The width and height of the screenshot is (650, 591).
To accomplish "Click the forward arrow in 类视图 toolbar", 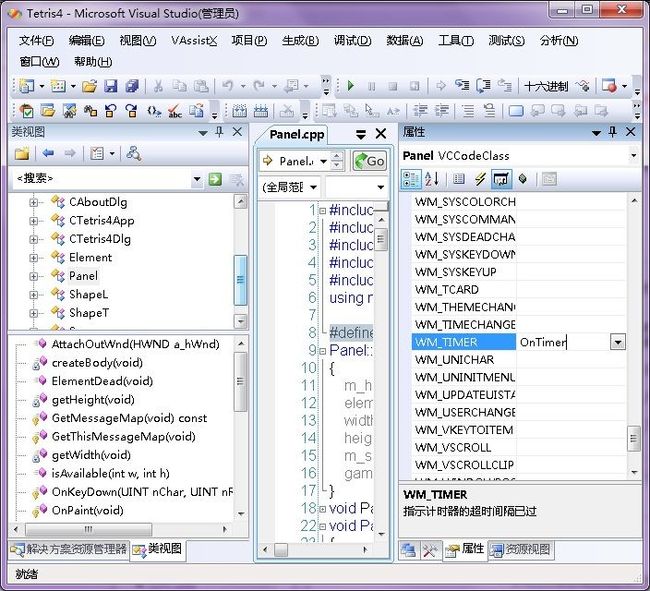I will click(70, 154).
